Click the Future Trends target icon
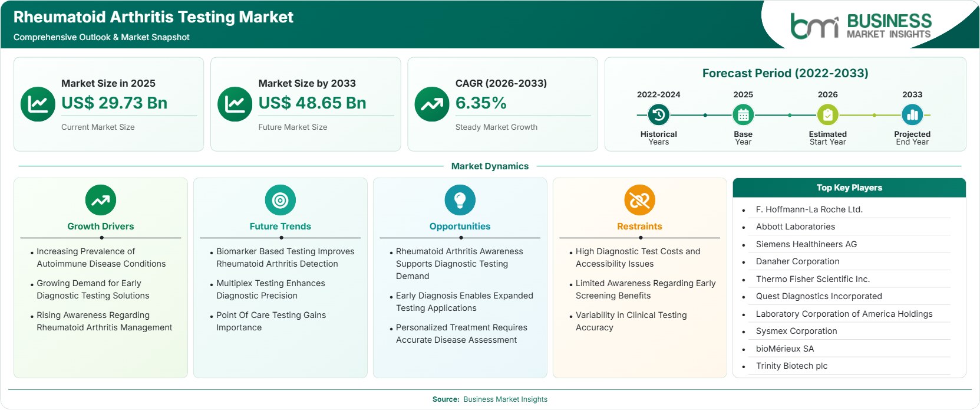This screenshot has width=980, height=410. click(x=281, y=200)
